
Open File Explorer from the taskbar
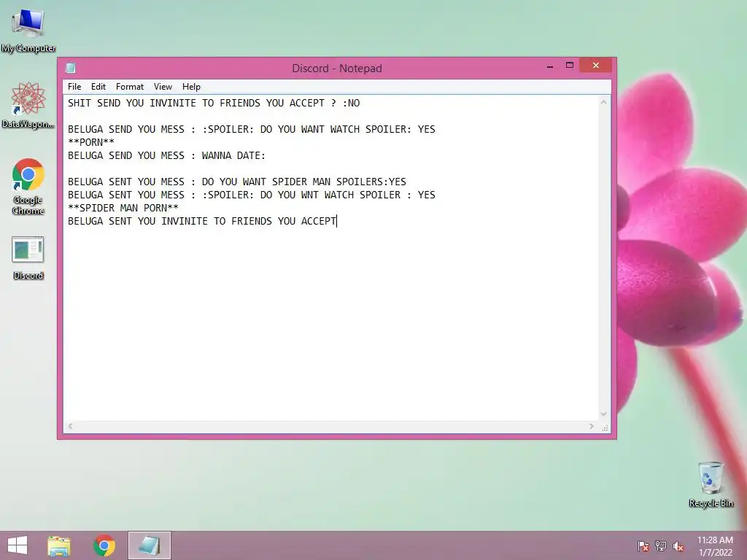pos(59,545)
